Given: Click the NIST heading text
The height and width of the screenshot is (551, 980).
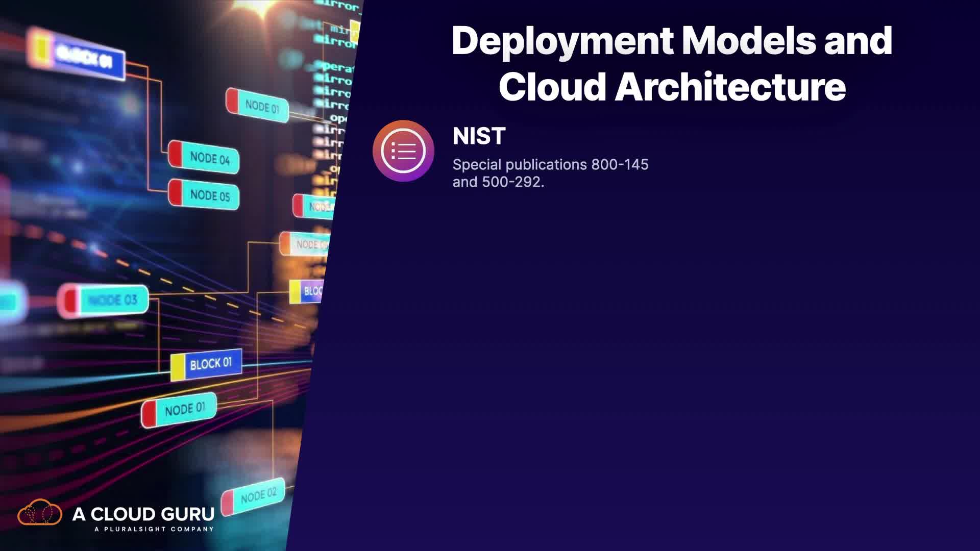Looking at the screenshot, I should [x=479, y=136].
